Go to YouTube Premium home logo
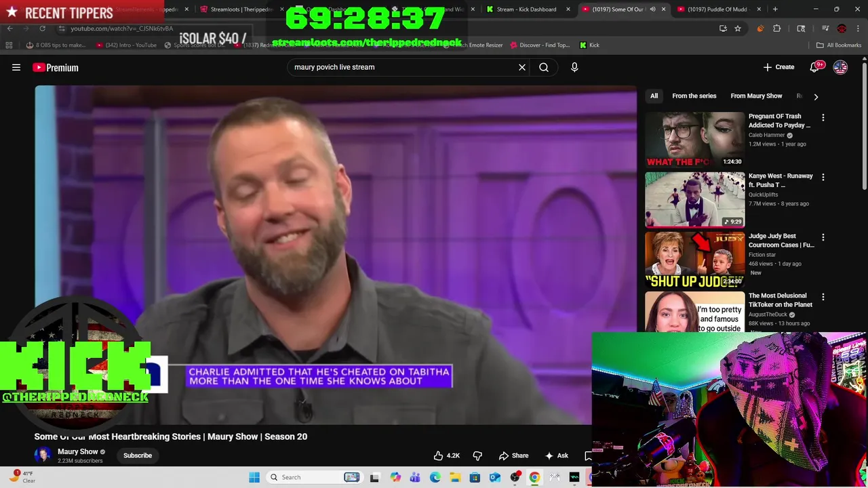 tap(56, 67)
